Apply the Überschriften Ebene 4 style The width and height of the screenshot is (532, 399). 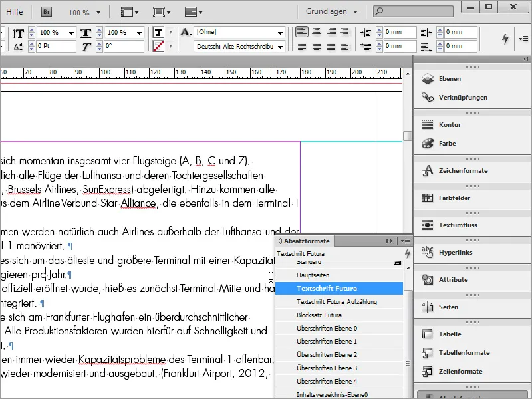tap(338, 381)
